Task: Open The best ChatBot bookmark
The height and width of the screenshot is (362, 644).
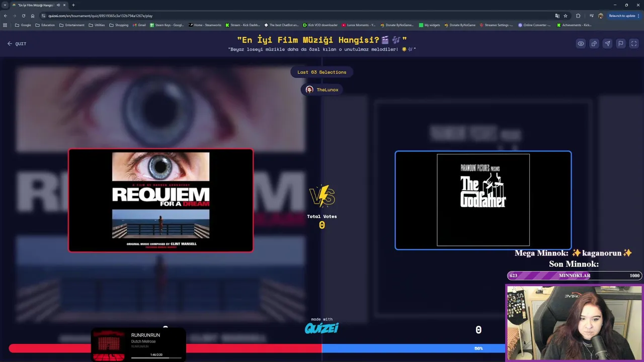Action: [x=281, y=25]
